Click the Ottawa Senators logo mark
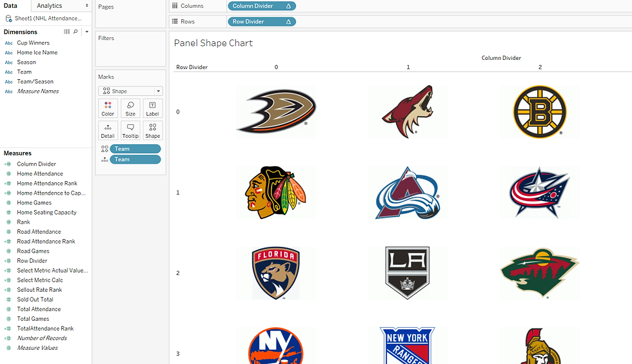632x364 pixels. [540, 347]
